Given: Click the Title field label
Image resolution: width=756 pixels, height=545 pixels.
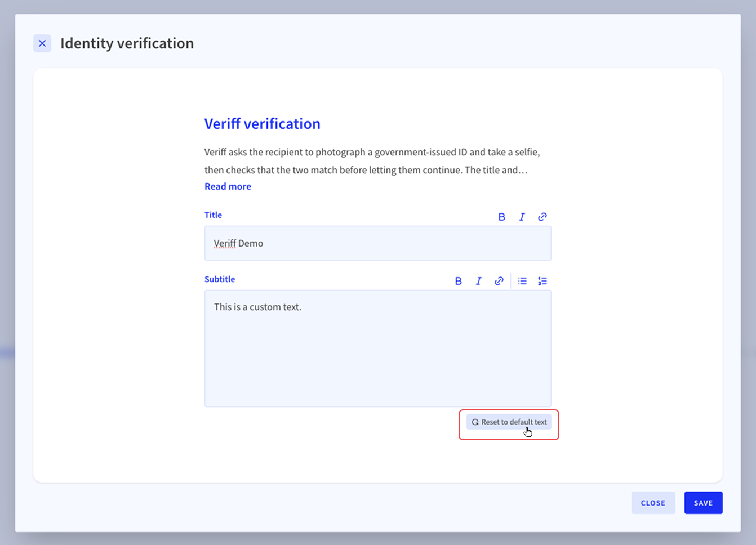Looking at the screenshot, I should 213,215.
